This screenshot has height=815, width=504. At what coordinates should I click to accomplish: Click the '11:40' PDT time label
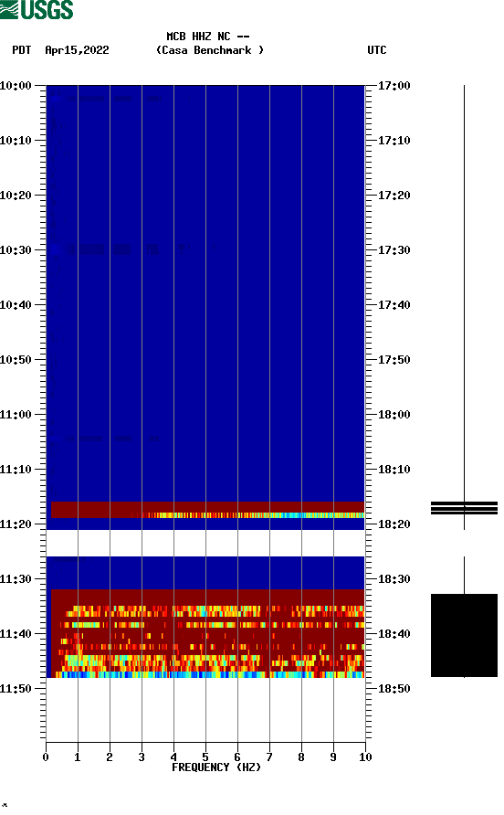[x=16, y=633]
